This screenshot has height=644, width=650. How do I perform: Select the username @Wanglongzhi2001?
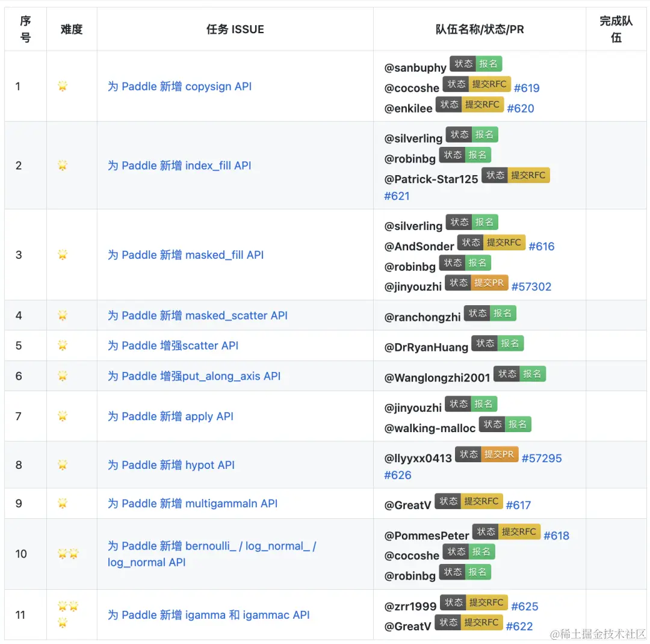pyautogui.click(x=437, y=378)
